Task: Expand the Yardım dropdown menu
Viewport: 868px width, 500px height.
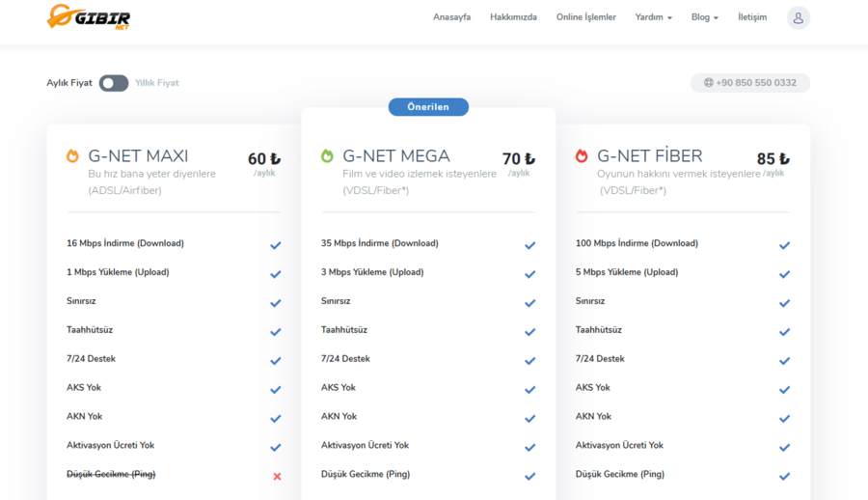Action: pyautogui.click(x=653, y=17)
